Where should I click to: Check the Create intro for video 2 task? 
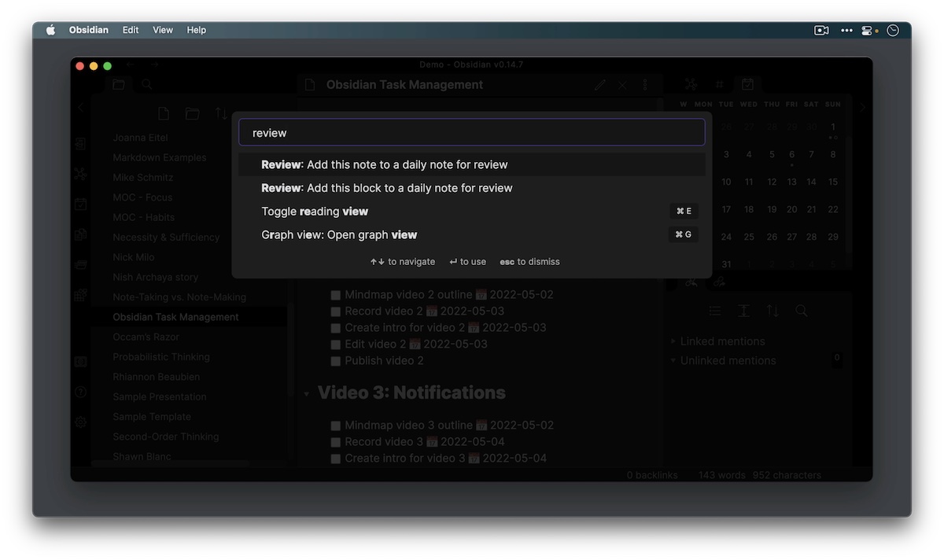point(335,328)
